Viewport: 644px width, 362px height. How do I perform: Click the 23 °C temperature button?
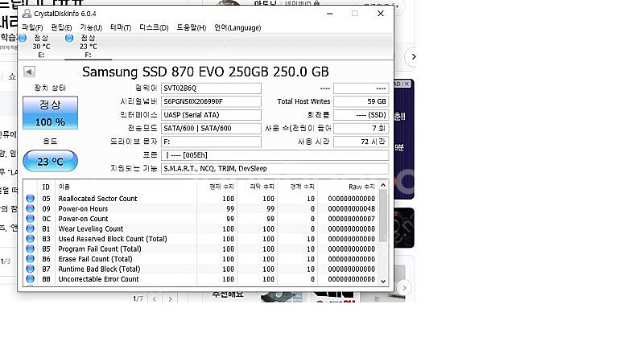[50, 161]
